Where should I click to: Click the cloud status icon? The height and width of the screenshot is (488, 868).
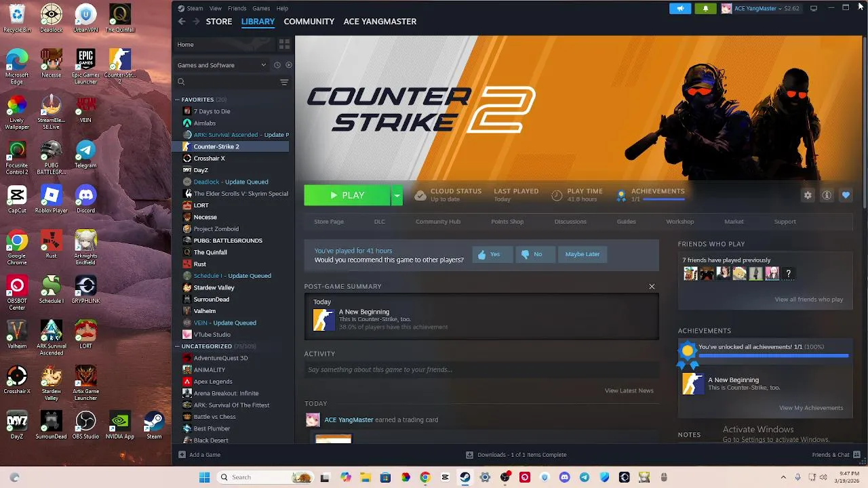420,195
